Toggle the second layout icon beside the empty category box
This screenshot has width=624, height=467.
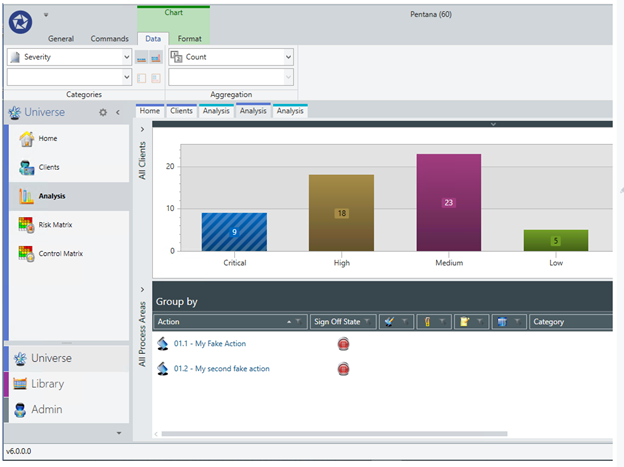(156, 78)
